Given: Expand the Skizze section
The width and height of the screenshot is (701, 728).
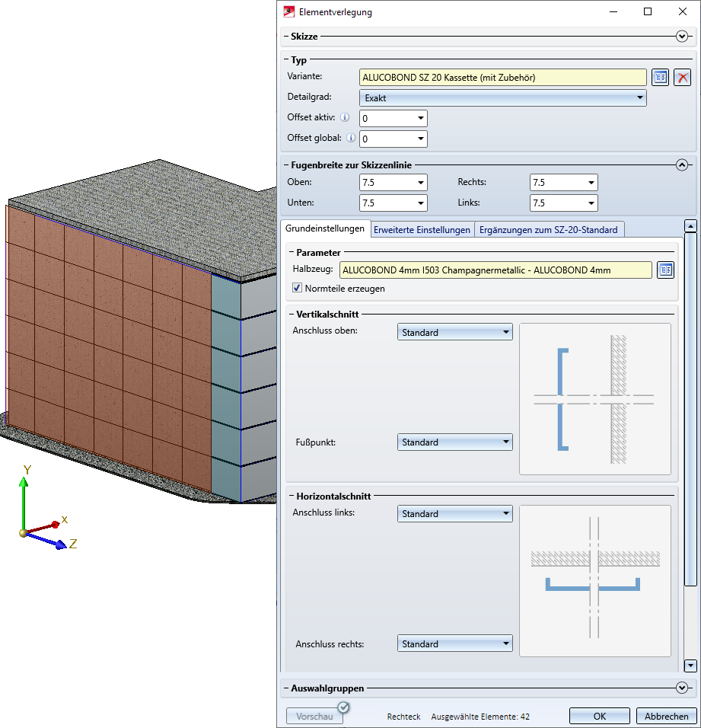Looking at the screenshot, I should click(x=682, y=37).
